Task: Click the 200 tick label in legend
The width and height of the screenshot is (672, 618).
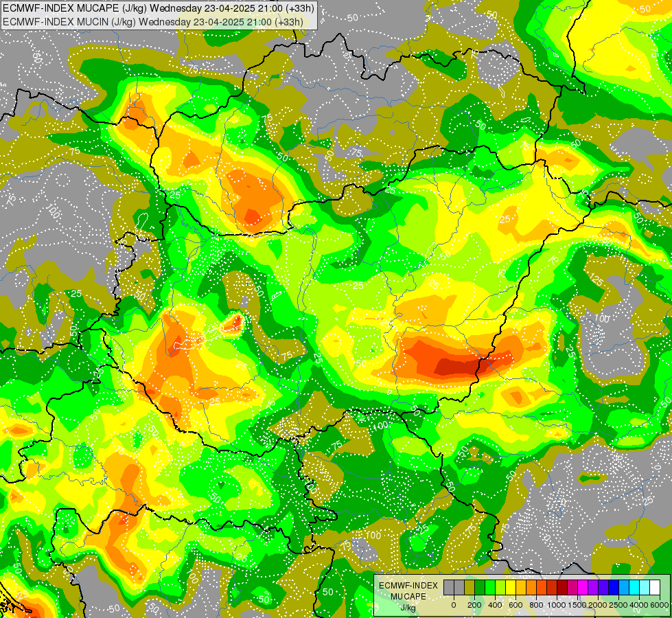Action: (x=474, y=605)
